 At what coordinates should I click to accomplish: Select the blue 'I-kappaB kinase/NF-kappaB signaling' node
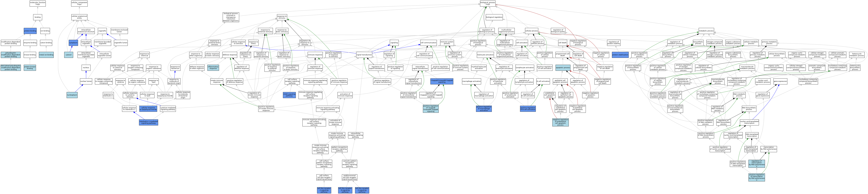coord(442,81)
